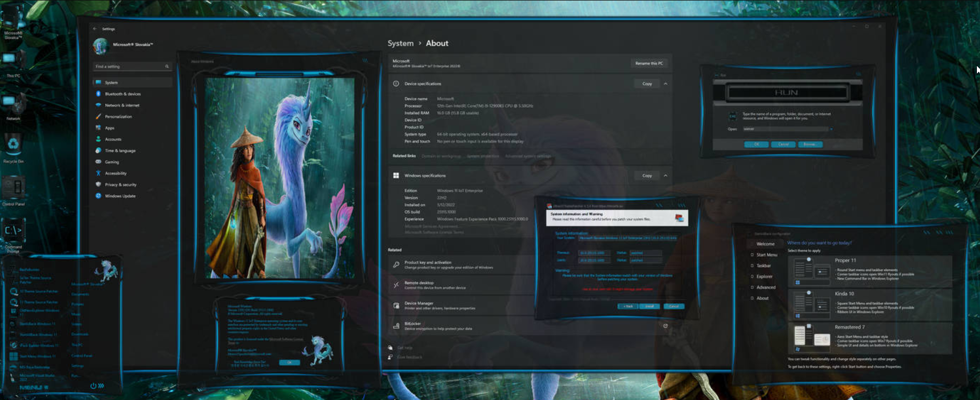Open the Advanced page in StartAllBack
980x400 pixels.
coord(766,287)
